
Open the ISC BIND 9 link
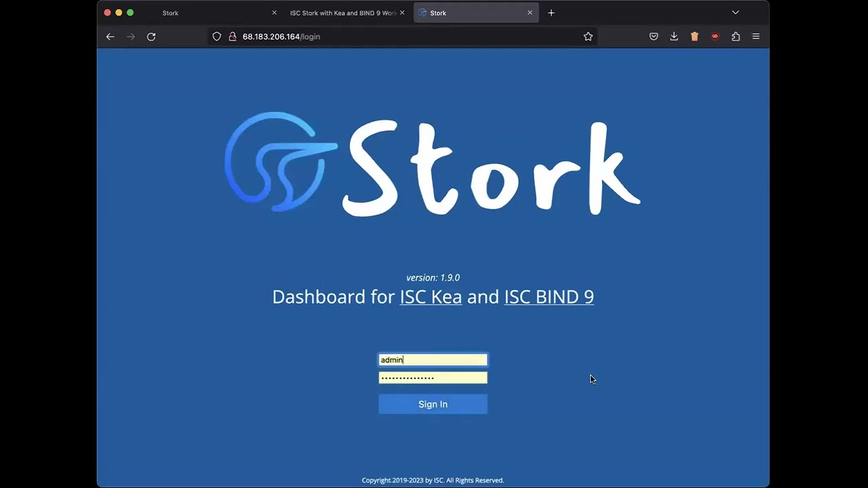coord(549,297)
